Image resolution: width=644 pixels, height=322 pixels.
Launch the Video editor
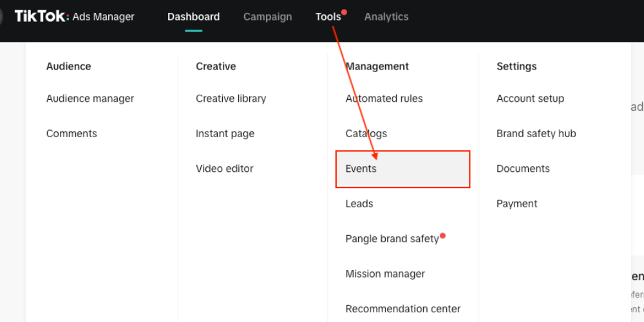225,169
